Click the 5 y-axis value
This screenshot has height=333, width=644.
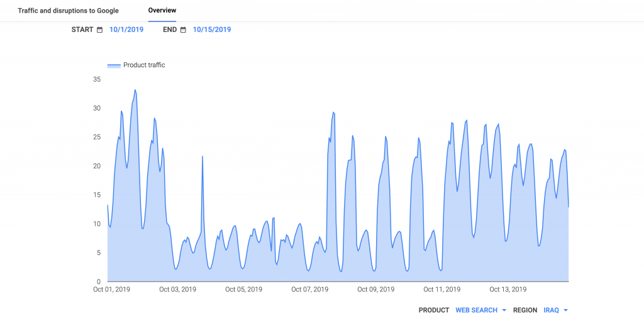point(99,253)
